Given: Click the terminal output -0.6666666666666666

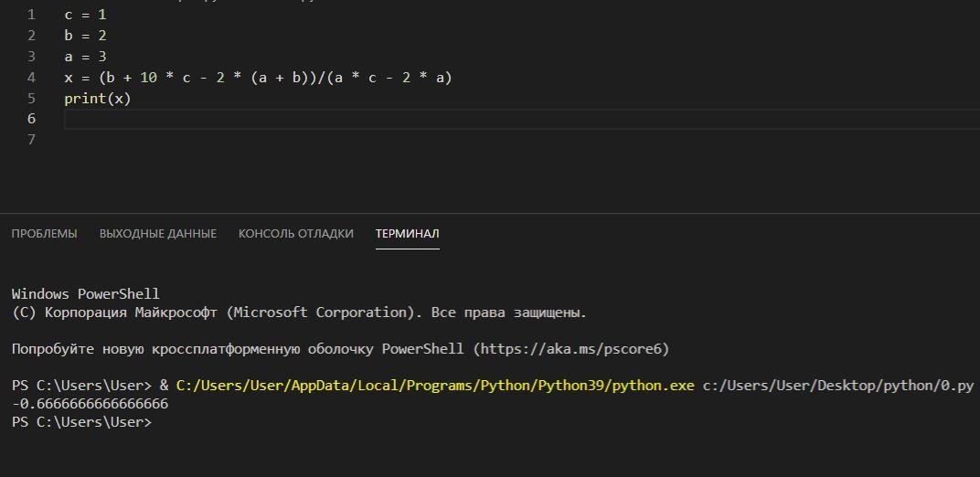Looking at the screenshot, I should pyautogui.click(x=90, y=404).
